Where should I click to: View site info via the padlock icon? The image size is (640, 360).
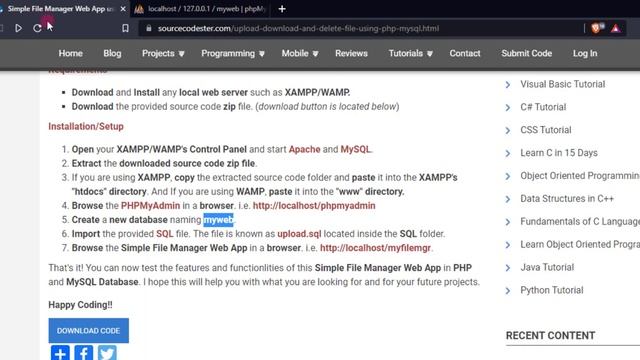tap(149, 28)
